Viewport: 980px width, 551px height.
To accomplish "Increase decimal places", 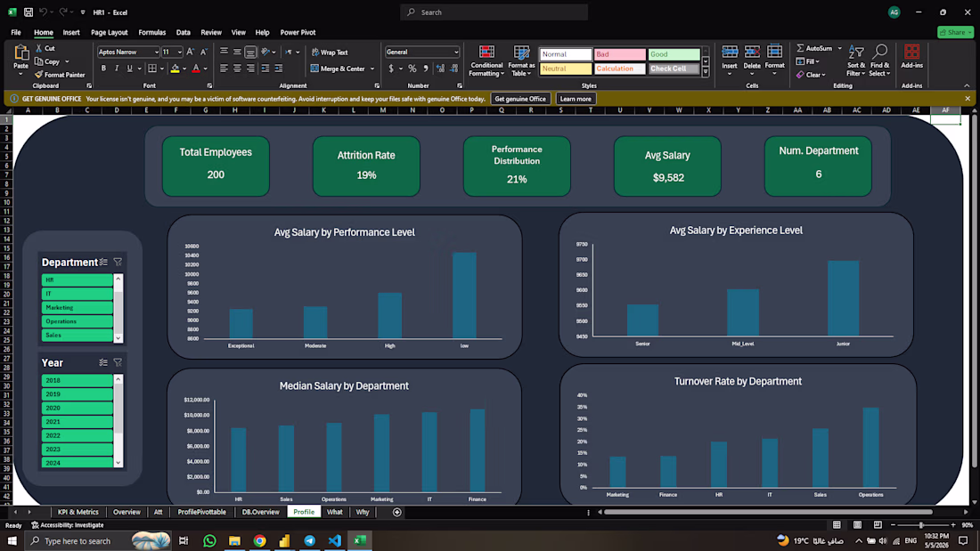I will point(441,69).
